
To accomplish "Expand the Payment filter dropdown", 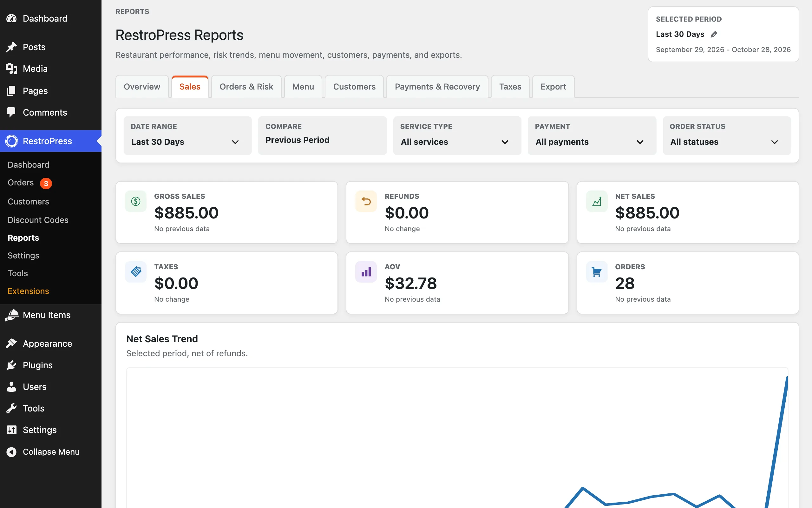I will tap(592, 135).
